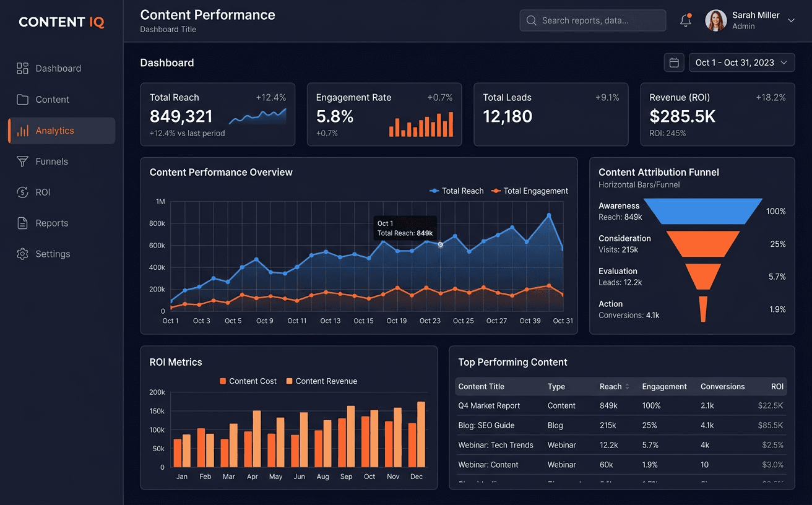Expand the user account menu chevron
This screenshot has width=812, height=505.
791,20
